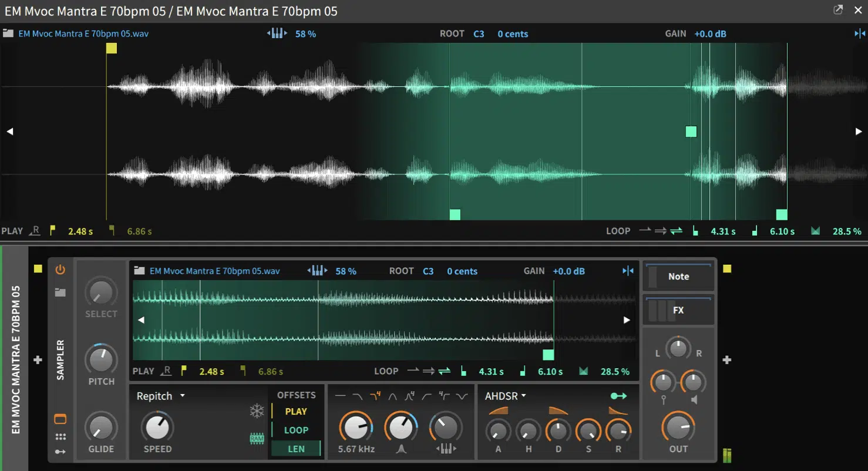Image resolution: width=868 pixels, height=471 pixels.
Task: Click the GLIDE knob
Action: 101,428
